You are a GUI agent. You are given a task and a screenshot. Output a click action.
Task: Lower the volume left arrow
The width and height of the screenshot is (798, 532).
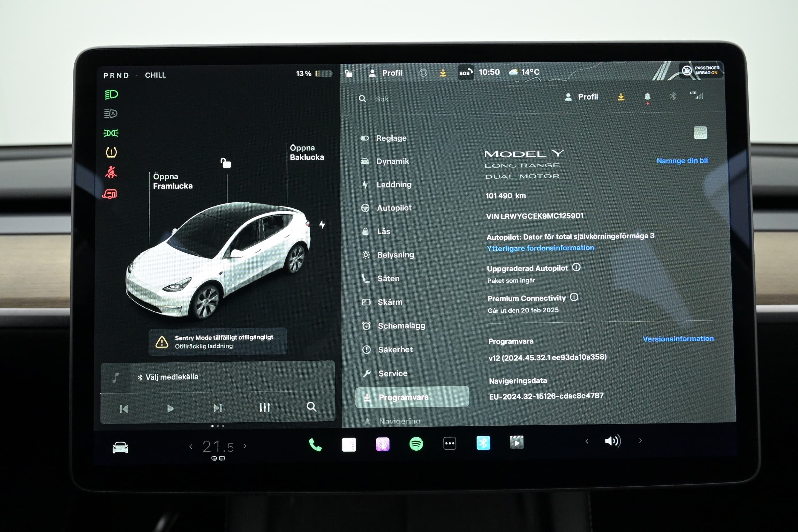[x=587, y=441]
